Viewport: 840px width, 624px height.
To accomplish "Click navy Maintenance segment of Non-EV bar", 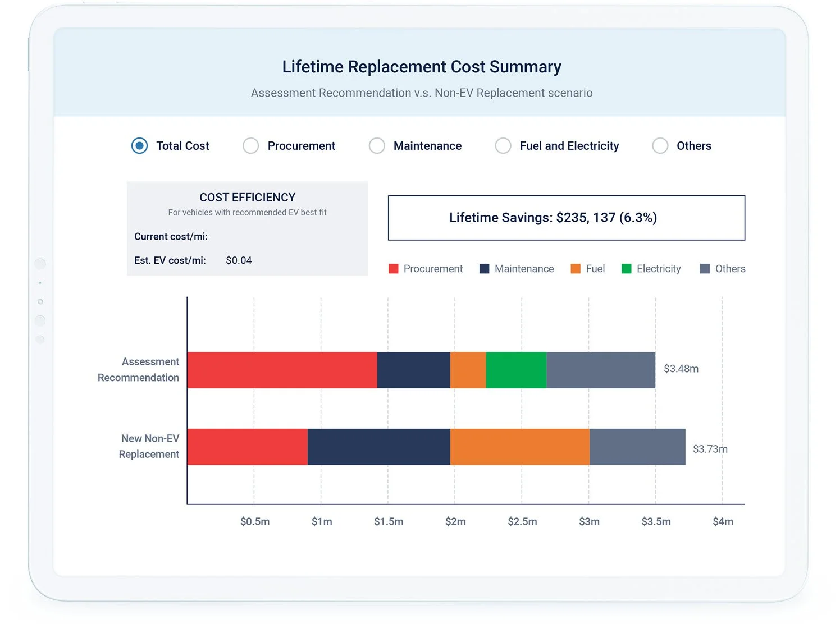I will point(379,447).
